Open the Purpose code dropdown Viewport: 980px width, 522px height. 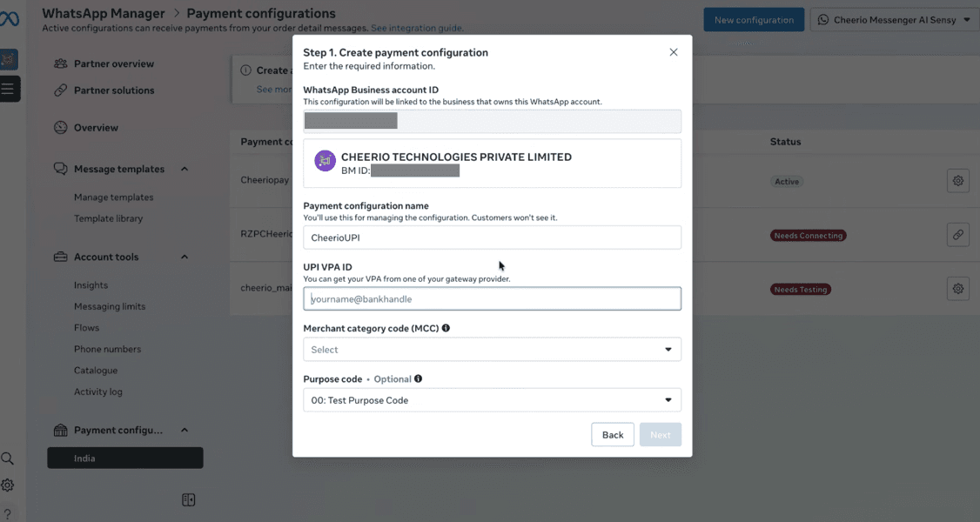coord(492,400)
